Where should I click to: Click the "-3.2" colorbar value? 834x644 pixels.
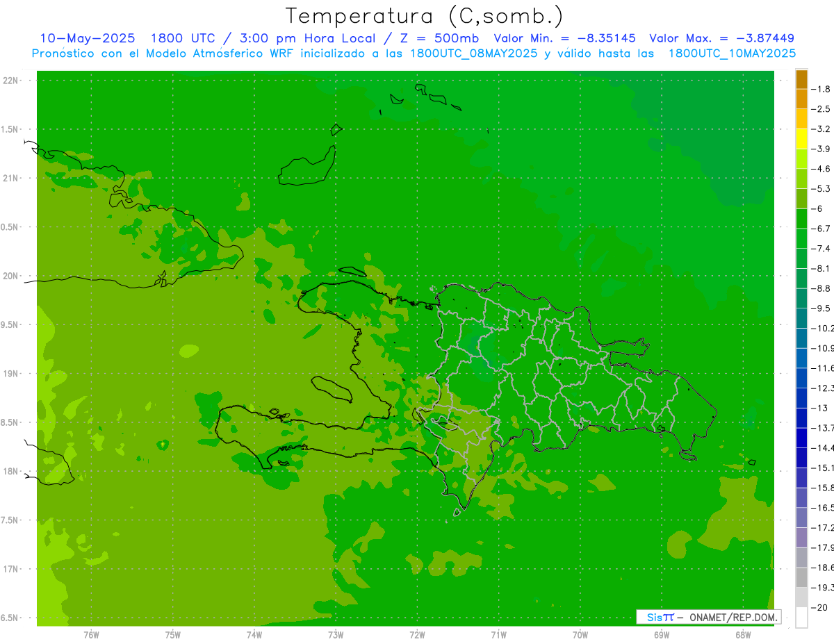click(821, 129)
